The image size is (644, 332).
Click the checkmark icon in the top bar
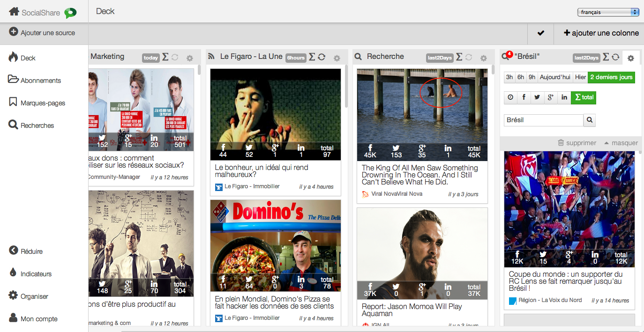pos(541,33)
